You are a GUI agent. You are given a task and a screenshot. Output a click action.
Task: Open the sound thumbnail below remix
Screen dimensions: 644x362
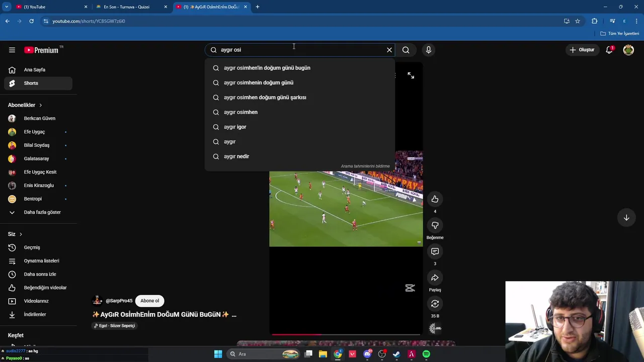click(435, 328)
